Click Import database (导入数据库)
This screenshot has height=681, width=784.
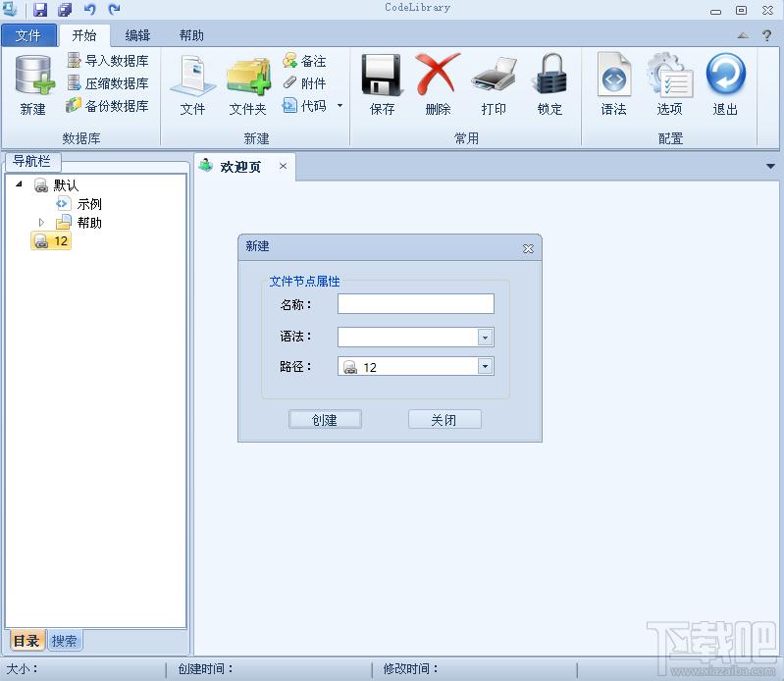[x=108, y=61]
